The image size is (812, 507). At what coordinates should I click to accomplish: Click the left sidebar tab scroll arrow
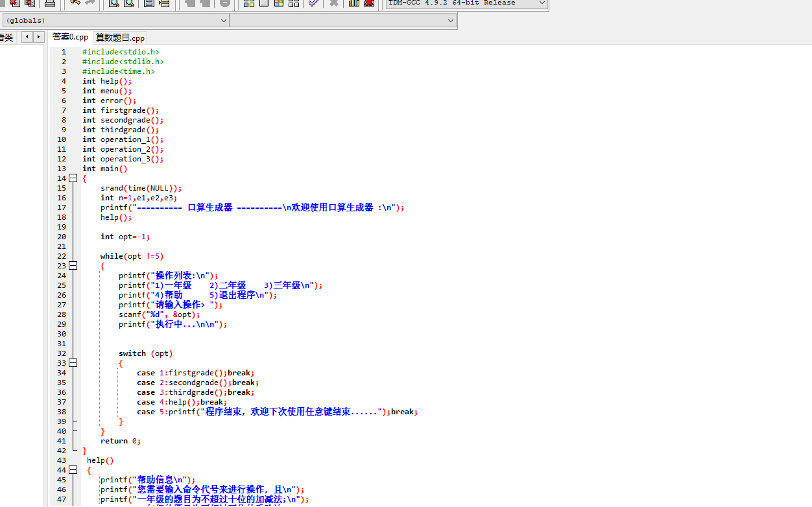(x=27, y=37)
